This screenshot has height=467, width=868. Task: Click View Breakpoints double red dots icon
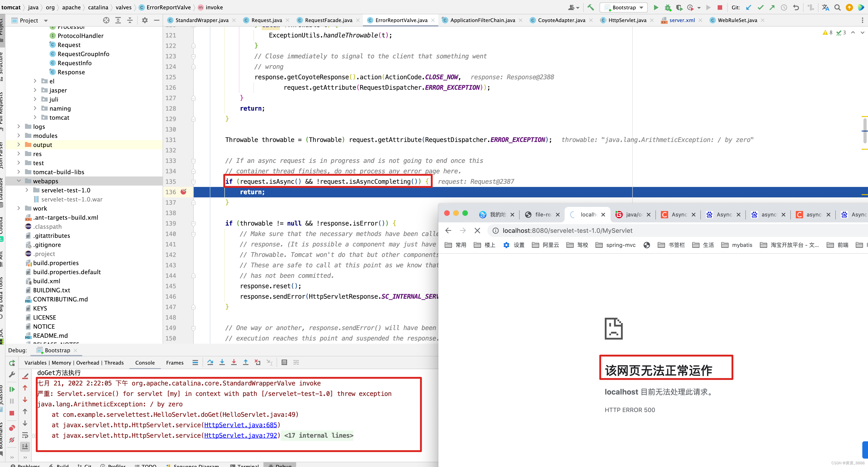pyautogui.click(x=12, y=428)
